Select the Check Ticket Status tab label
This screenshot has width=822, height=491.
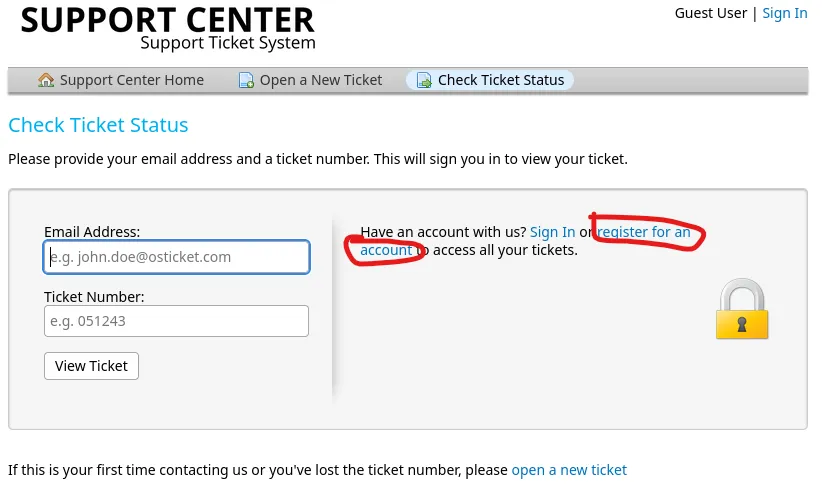[501, 80]
